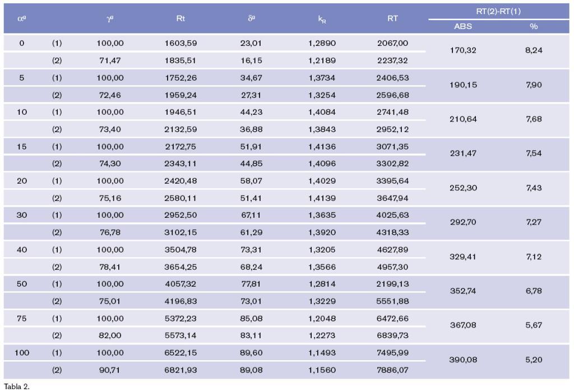Viewport: 574px width, 392px height.
Task: Select the RT value 3647,94
Action: point(392,198)
